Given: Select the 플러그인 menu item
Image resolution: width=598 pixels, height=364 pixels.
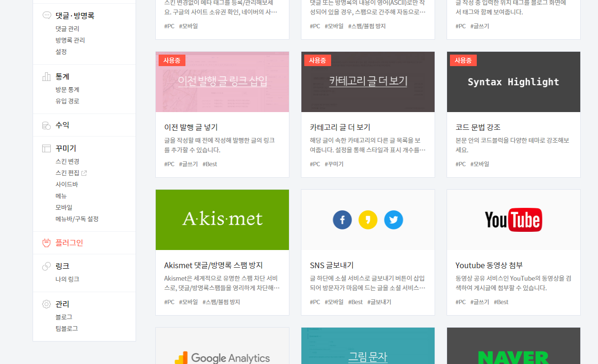Looking at the screenshot, I should click(69, 243).
